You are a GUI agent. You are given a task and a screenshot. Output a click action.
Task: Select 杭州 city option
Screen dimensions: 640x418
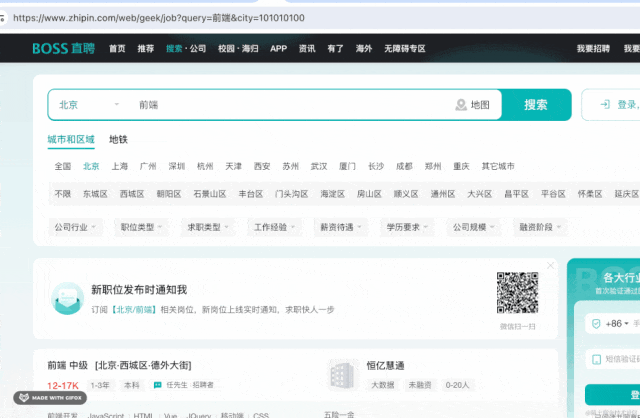(x=205, y=166)
